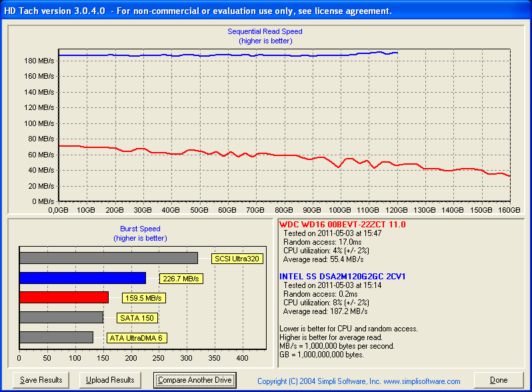Click the INTEL SS DSA2M120G2GC drive heading
532x392 pixels.
tap(343, 276)
